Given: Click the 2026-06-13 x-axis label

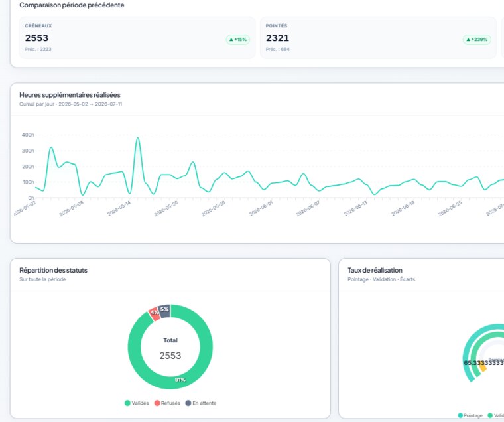Looking at the screenshot, I should click(x=355, y=208).
